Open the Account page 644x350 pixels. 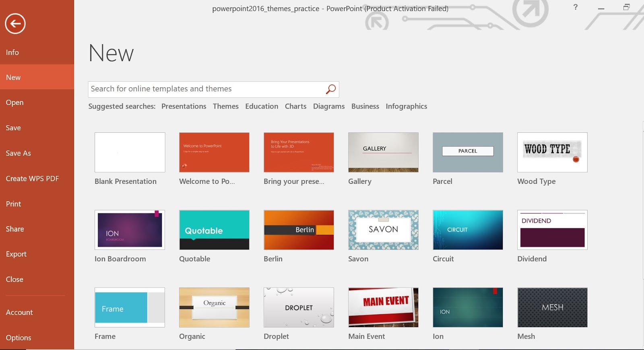tap(37, 313)
